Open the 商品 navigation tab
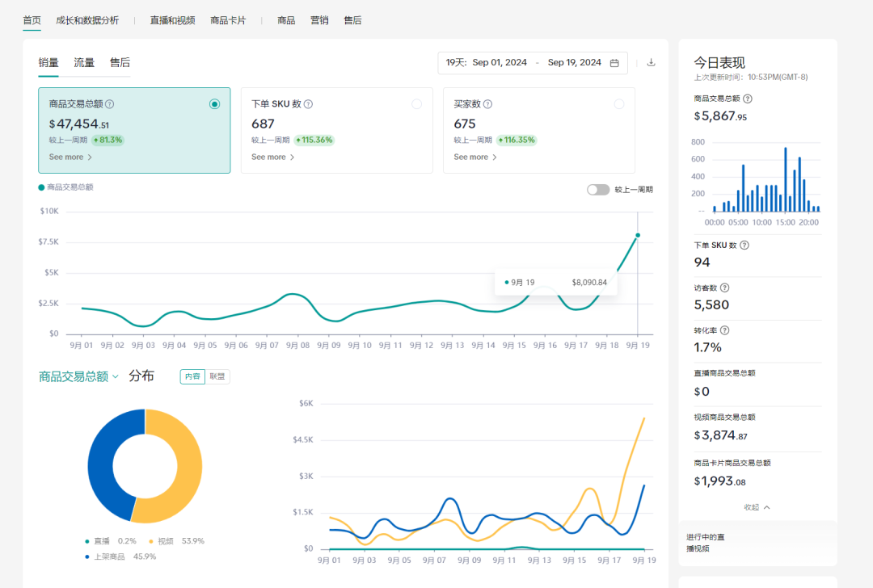Image resolution: width=873 pixels, height=588 pixels. point(286,20)
